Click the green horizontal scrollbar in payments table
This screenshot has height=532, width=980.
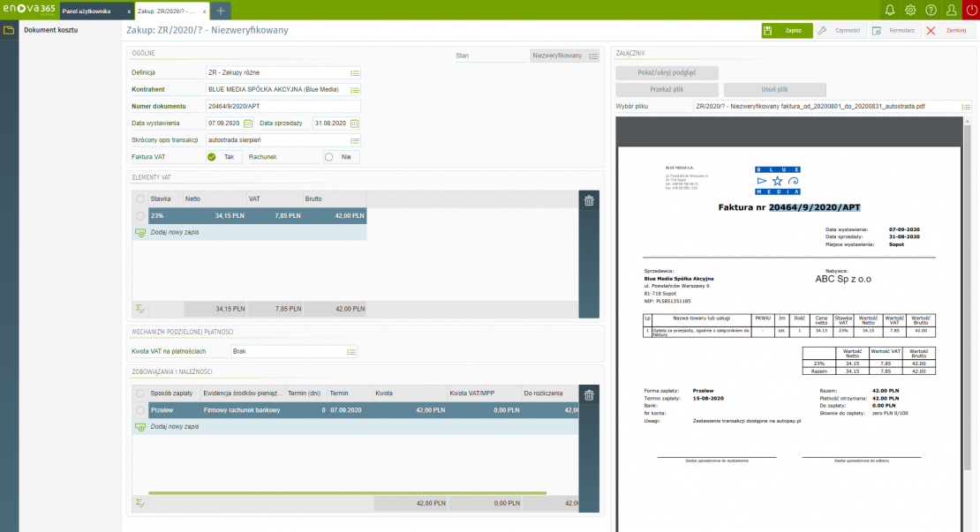(347, 493)
